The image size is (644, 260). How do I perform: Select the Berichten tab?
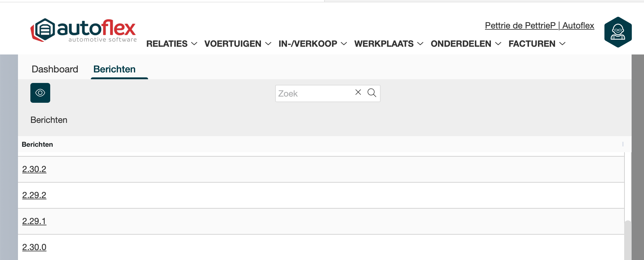(114, 69)
